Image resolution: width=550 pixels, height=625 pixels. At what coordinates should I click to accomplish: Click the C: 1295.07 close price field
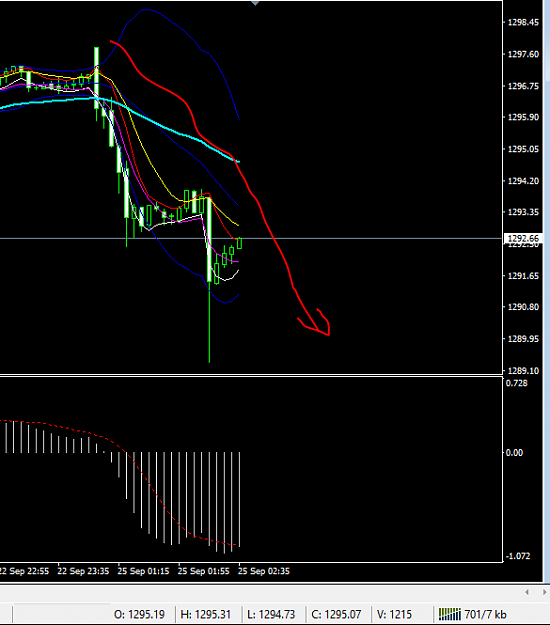[336, 614]
